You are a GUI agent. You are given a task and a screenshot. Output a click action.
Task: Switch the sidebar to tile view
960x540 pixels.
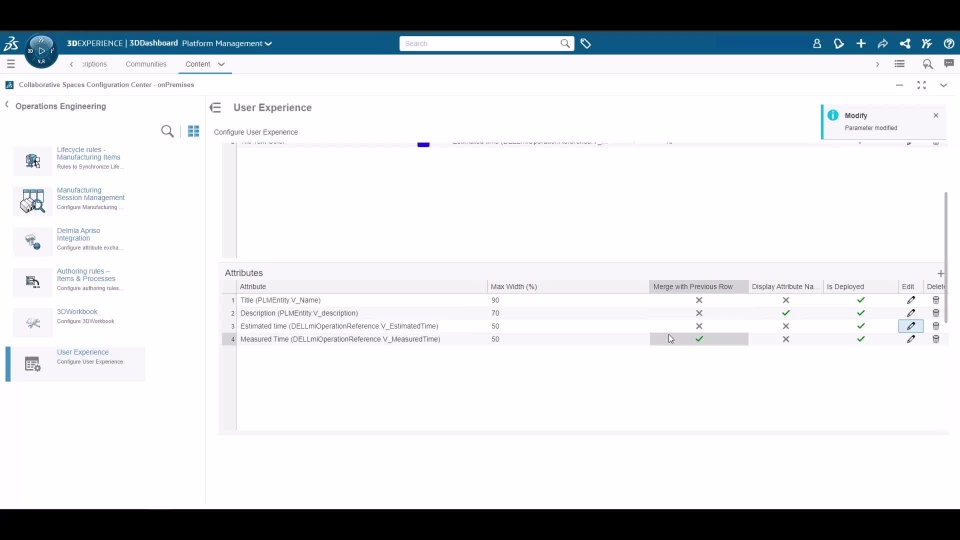click(193, 131)
